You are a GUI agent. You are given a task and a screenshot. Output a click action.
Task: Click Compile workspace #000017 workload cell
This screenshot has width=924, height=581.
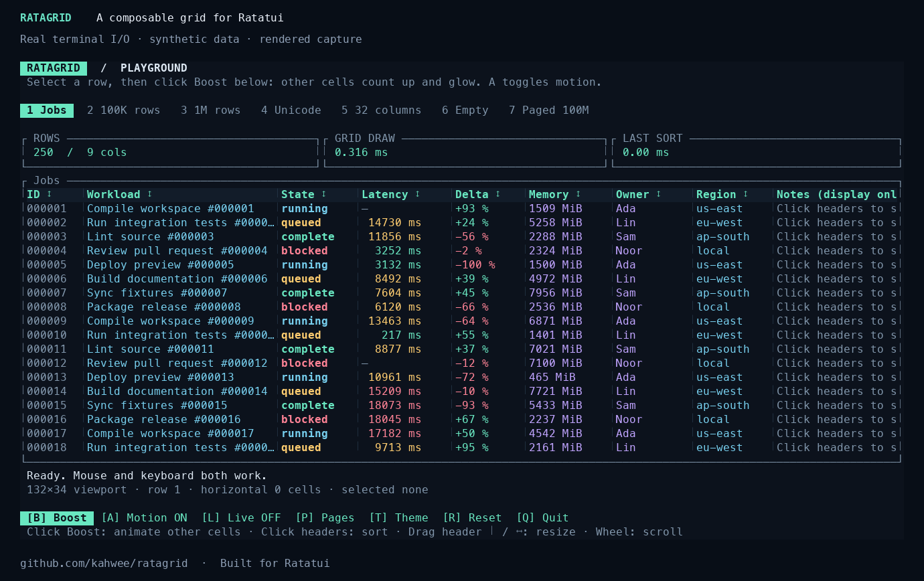point(171,433)
